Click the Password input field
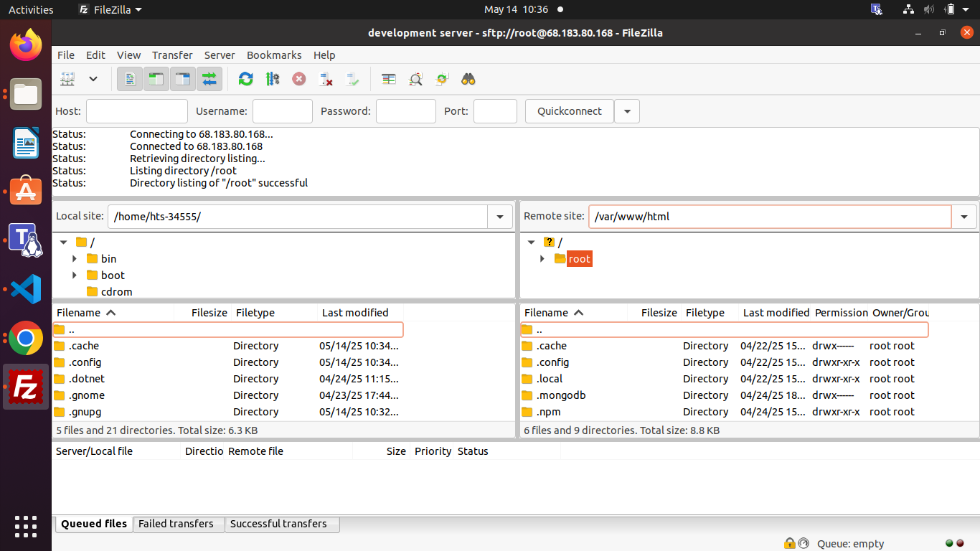 [406, 111]
